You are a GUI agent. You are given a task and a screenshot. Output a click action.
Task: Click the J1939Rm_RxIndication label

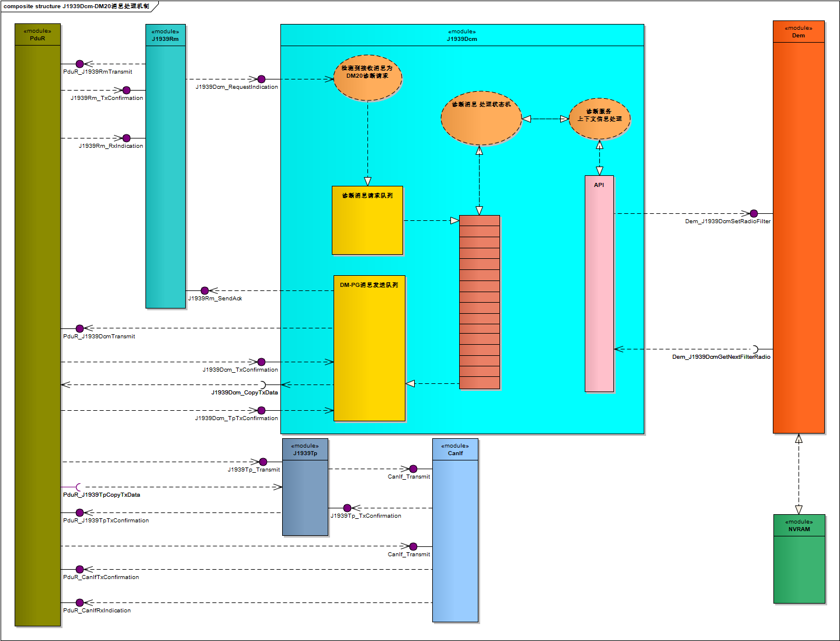(111, 146)
